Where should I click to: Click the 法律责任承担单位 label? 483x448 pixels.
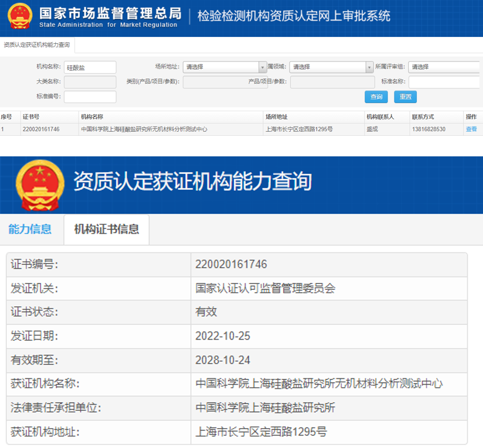(x=56, y=408)
